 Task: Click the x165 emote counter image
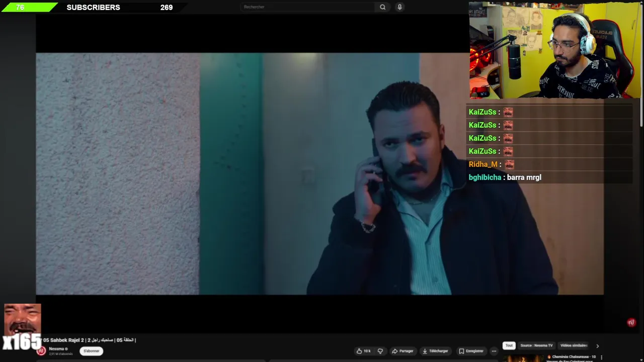(x=22, y=327)
